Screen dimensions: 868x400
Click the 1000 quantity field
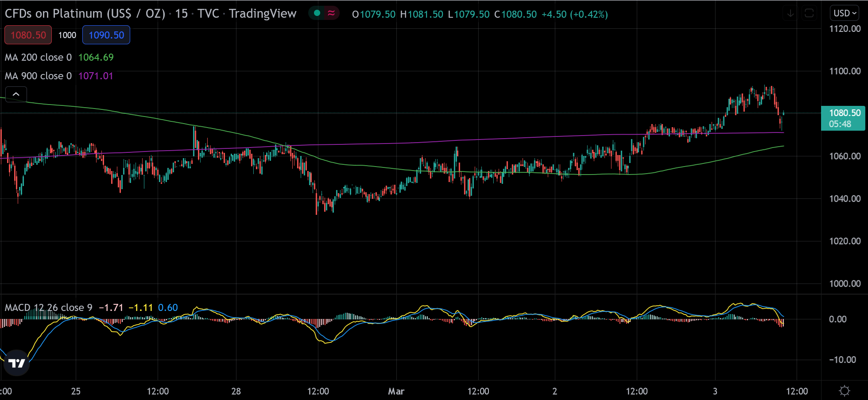point(67,35)
